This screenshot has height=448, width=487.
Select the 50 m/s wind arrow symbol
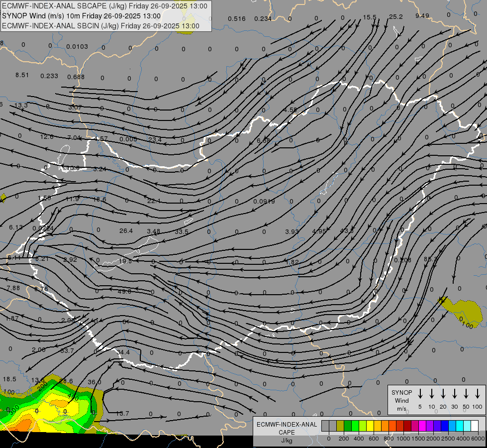466,394
